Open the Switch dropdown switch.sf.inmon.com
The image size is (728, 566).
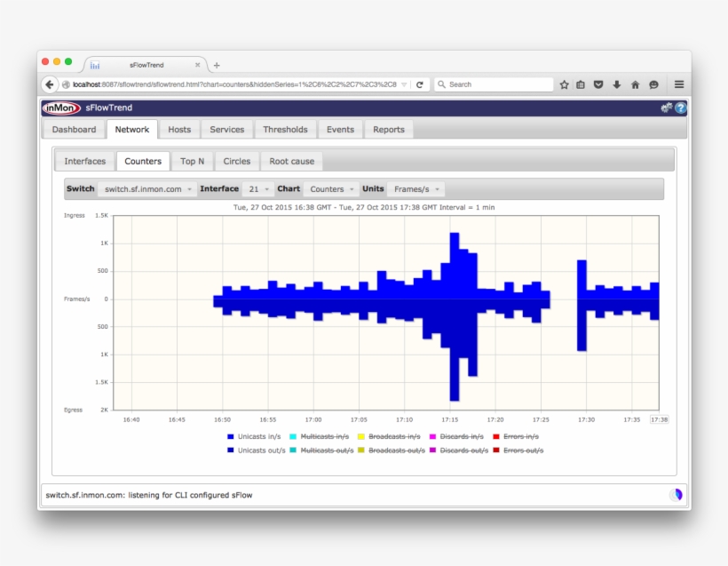point(147,189)
